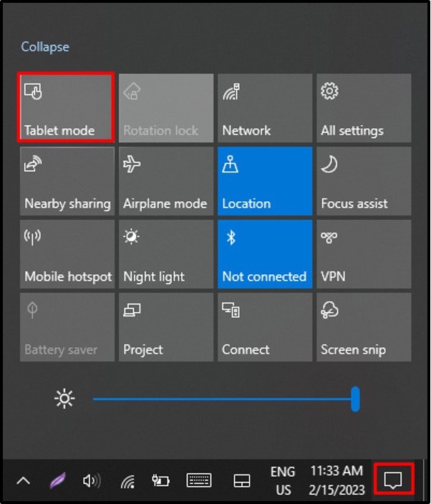Open the touch keyboard tray icon
Viewport: 431px width, 504px height.
[x=199, y=480]
